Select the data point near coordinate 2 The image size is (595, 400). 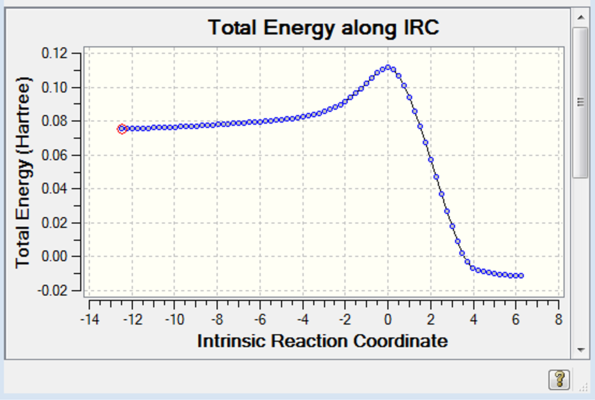point(431,160)
